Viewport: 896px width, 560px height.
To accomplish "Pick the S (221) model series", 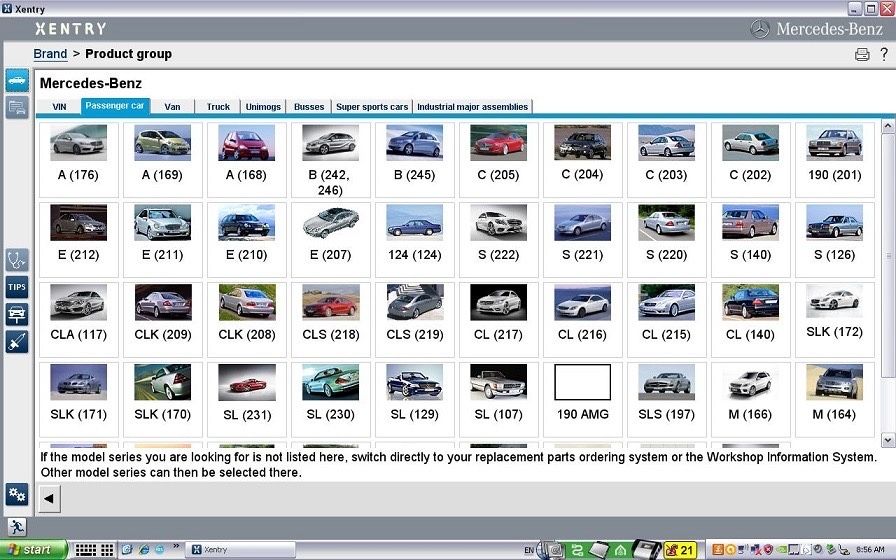I will 582,239.
